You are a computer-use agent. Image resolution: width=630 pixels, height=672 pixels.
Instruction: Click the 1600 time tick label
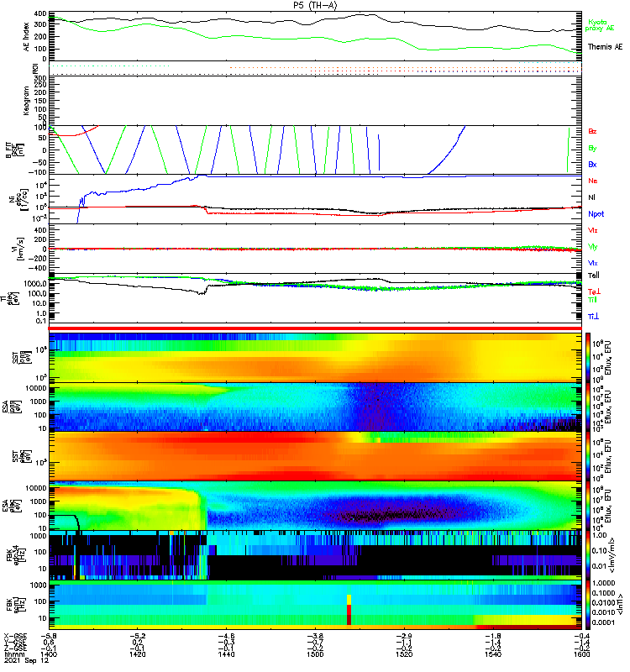pos(581,654)
